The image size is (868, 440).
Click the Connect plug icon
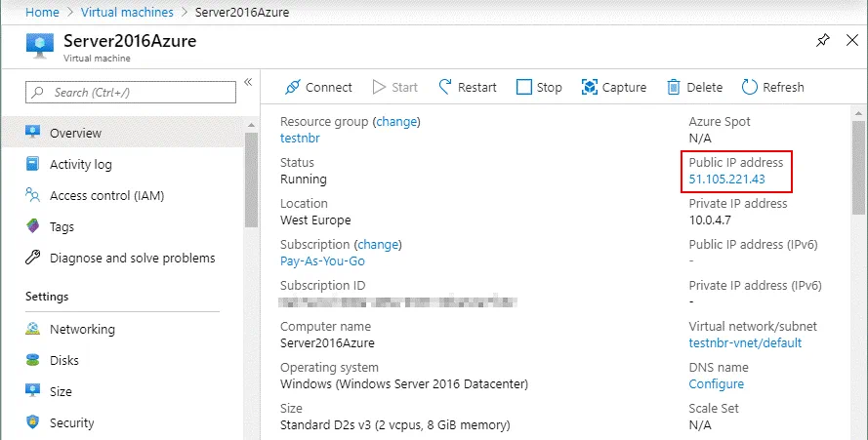click(293, 88)
